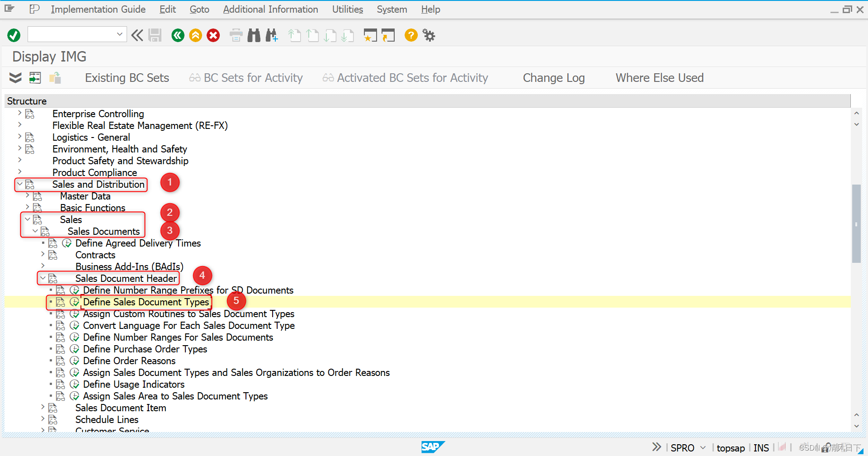Select Define Number Ranges For Sales Documents
Screen dimensions: 868x456
click(178, 337)
